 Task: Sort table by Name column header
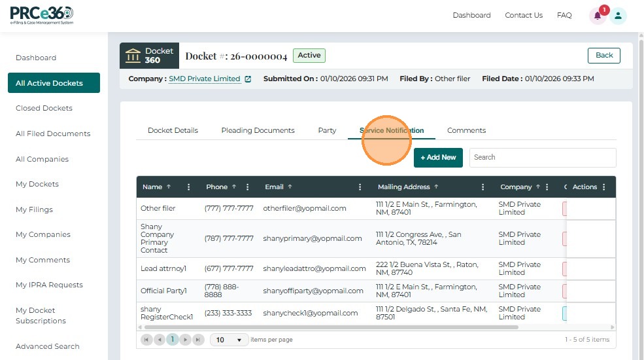point(152,187)
